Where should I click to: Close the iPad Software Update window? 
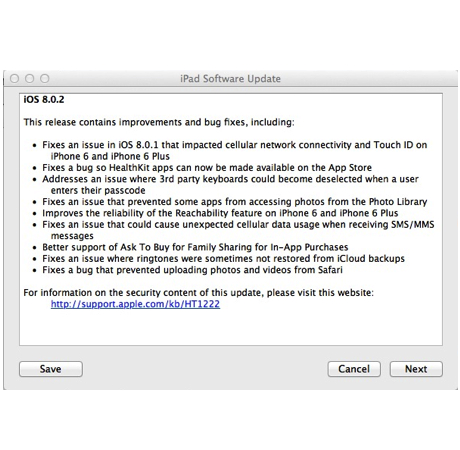[14, 79]
